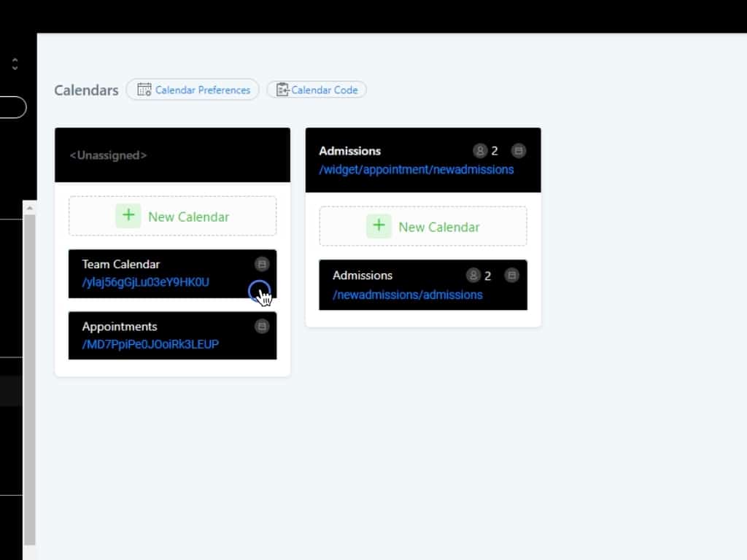
Task: Select the Appointments calendar title
Action: pyautogui.click(x=119, y=326)
